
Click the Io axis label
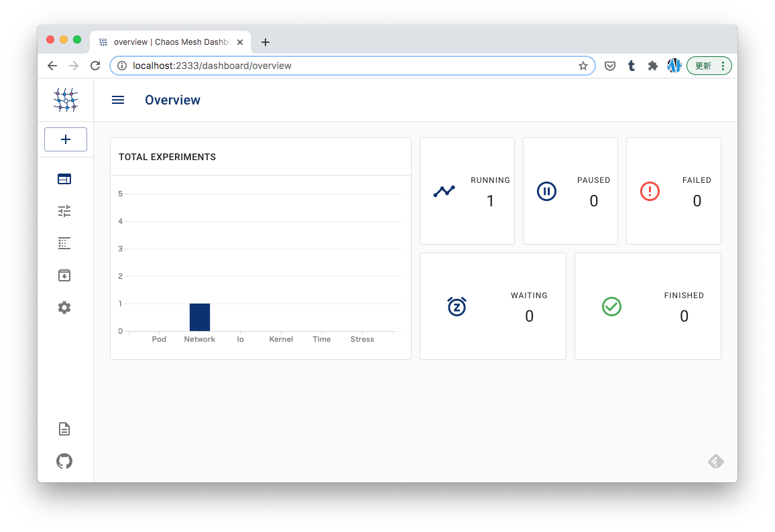(240, 339)
